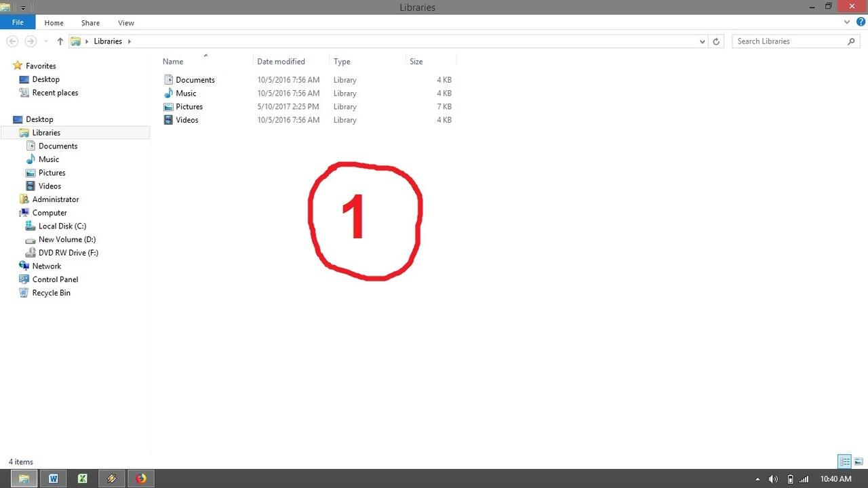
Task: Open the Administrator folder
Action: pos(56,199)
